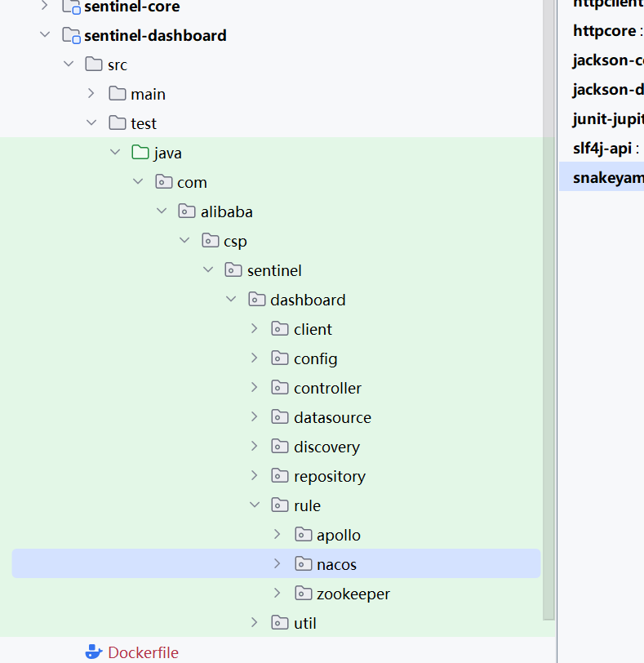
Task: Expand the util package chevron
Action: pos(254,622)
